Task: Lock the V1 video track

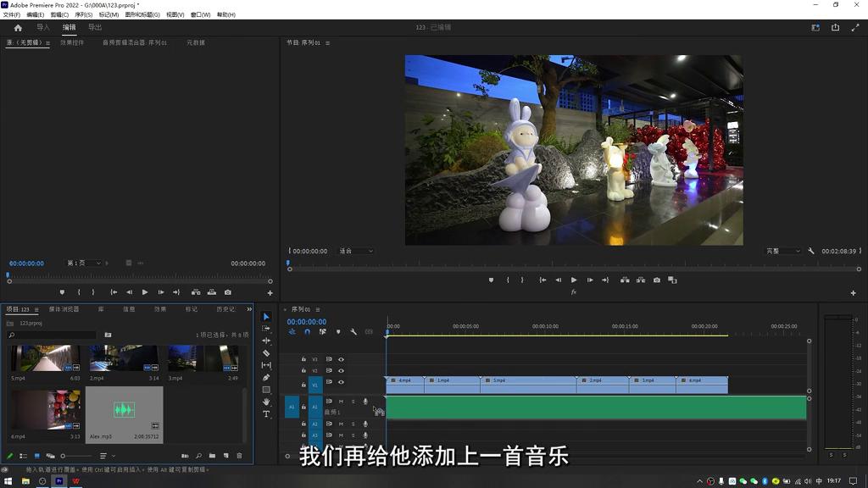Action: (303, 384)
